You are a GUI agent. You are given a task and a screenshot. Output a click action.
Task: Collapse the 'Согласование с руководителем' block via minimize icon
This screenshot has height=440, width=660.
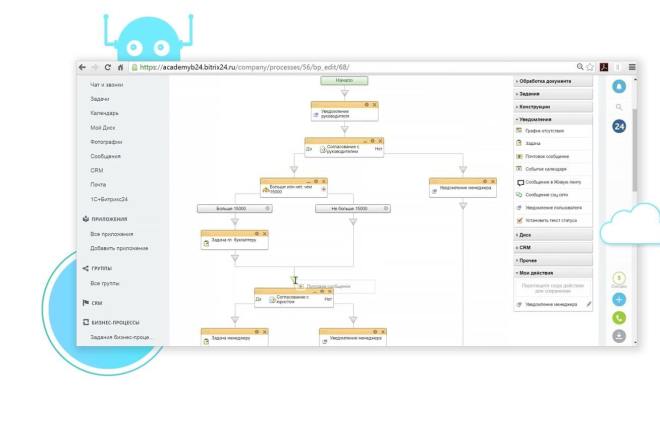365,141
